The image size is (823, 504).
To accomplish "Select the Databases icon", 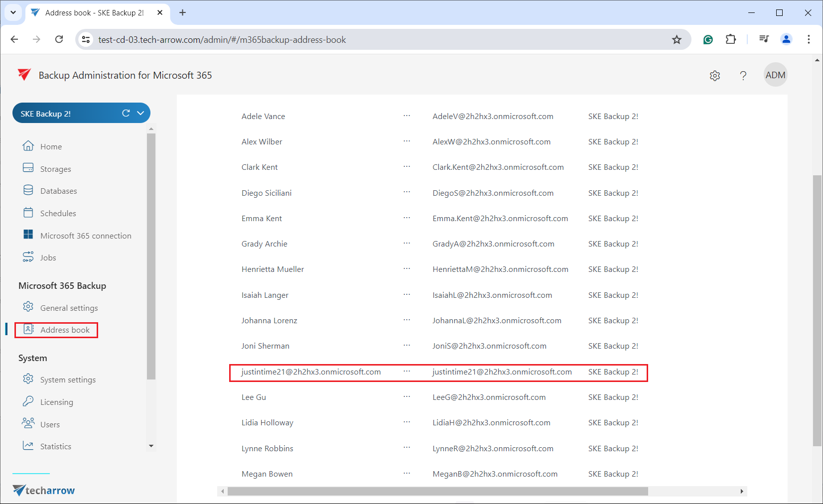I will (28, 191).
